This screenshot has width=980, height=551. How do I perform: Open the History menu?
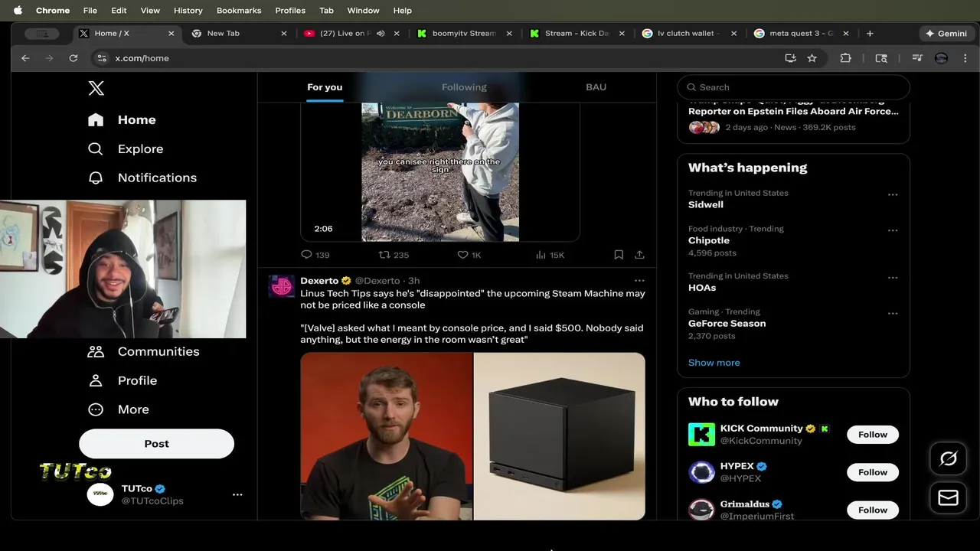point(188,11)
